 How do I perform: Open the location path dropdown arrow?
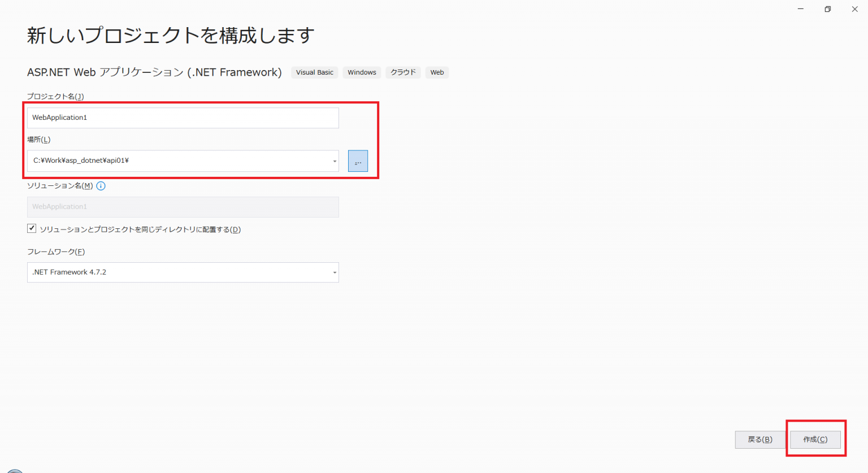click(x=335, y=161)
